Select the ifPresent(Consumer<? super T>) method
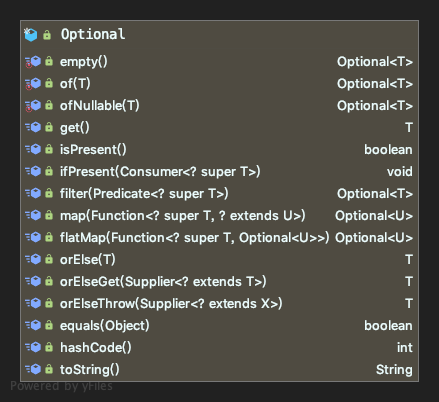 click(219, 171)
